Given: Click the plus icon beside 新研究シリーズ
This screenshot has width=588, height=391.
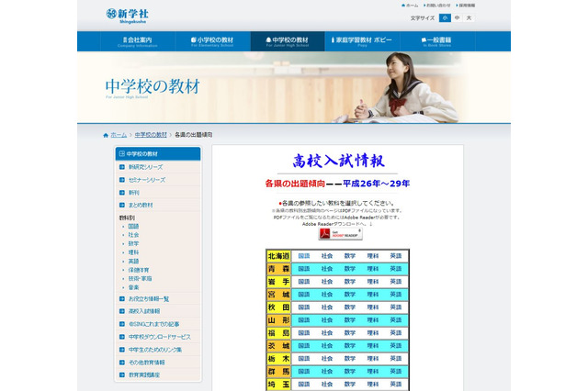Looking at the screenshot, I should [122, 167].
